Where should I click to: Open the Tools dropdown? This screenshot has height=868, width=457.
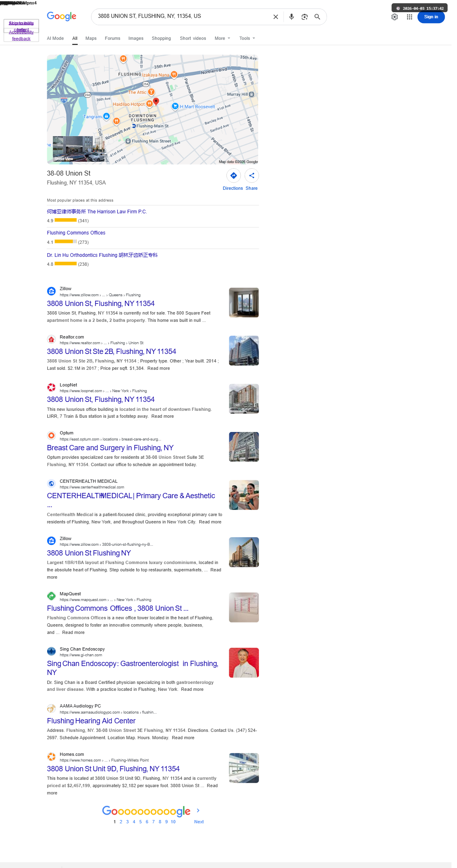pyautogui.click(x=247, y=38)
